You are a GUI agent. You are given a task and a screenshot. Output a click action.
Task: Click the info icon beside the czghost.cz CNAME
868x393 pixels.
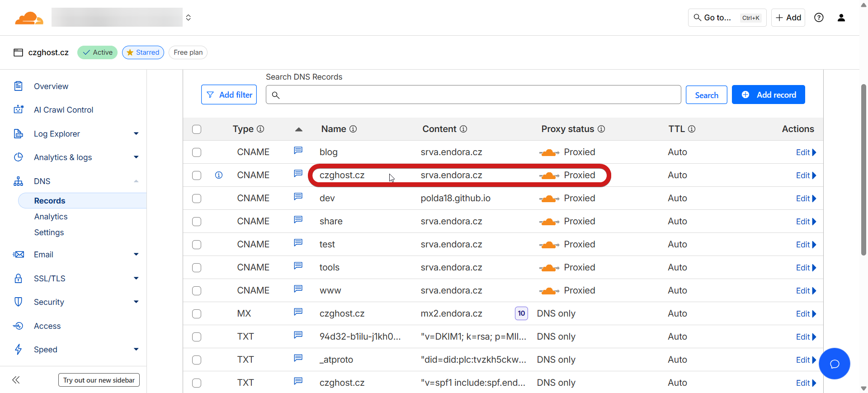(219, 175)
